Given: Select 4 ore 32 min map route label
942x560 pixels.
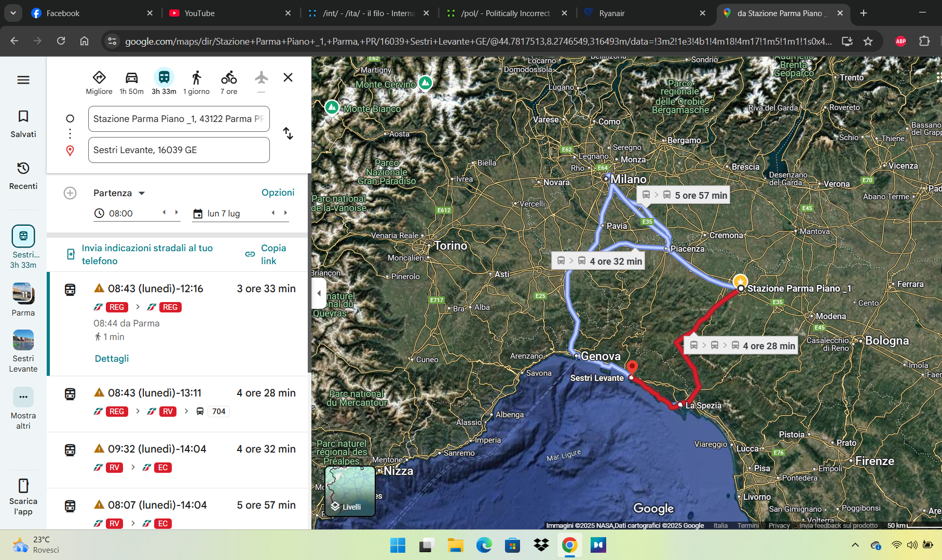Looking at the screenshot, I should (598, 261).
